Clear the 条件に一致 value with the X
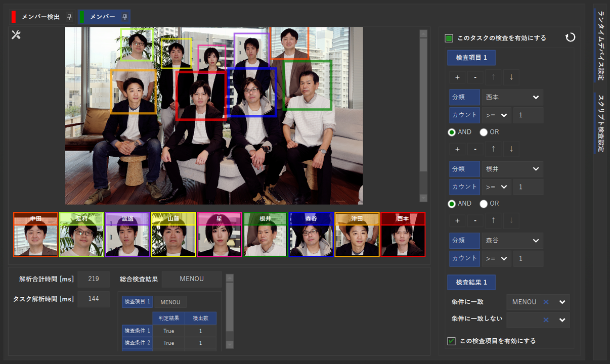This screenshot has height=364, width=610. click(x=546, y=302)
